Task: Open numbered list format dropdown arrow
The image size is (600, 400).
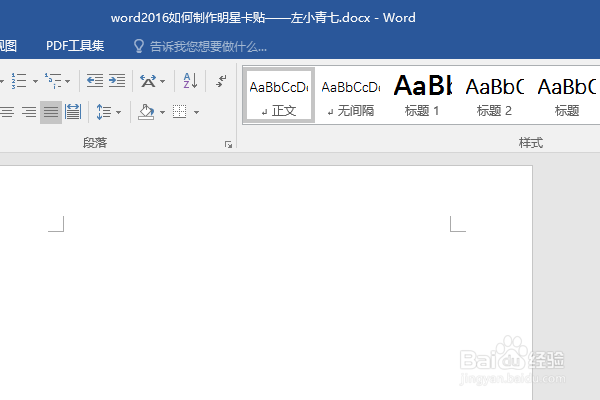Action: click(35, 81)
